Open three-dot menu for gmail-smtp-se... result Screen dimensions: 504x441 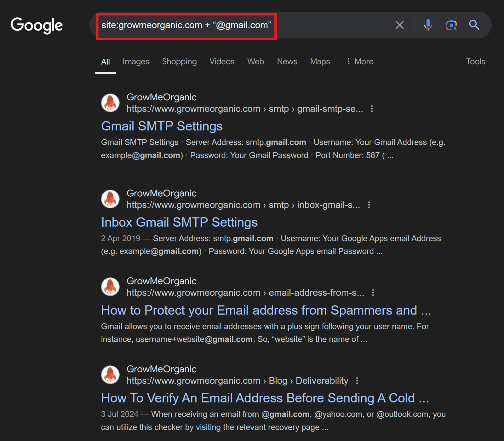pyautogui.click(x=372, y=109)
